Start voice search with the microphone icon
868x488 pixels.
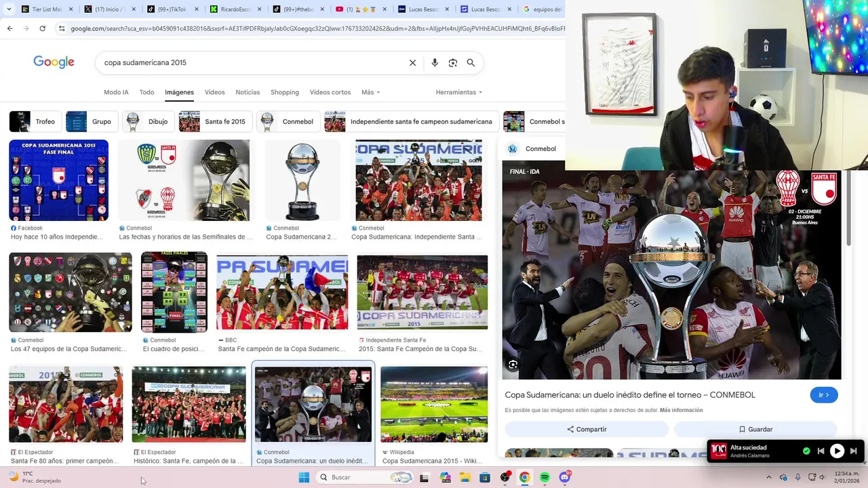point(435,62)
